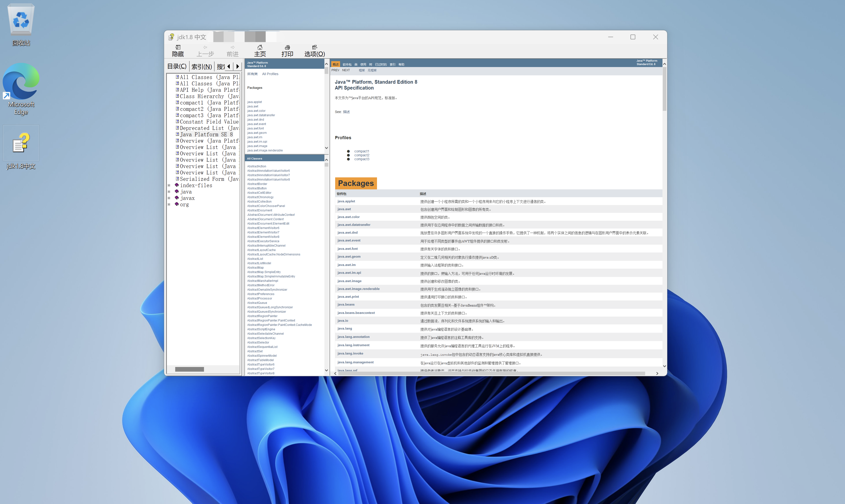Screen dimensions: 845x504
Task: Click the 上一步 (Back) toolbar icon
Action: click(206, 51)
